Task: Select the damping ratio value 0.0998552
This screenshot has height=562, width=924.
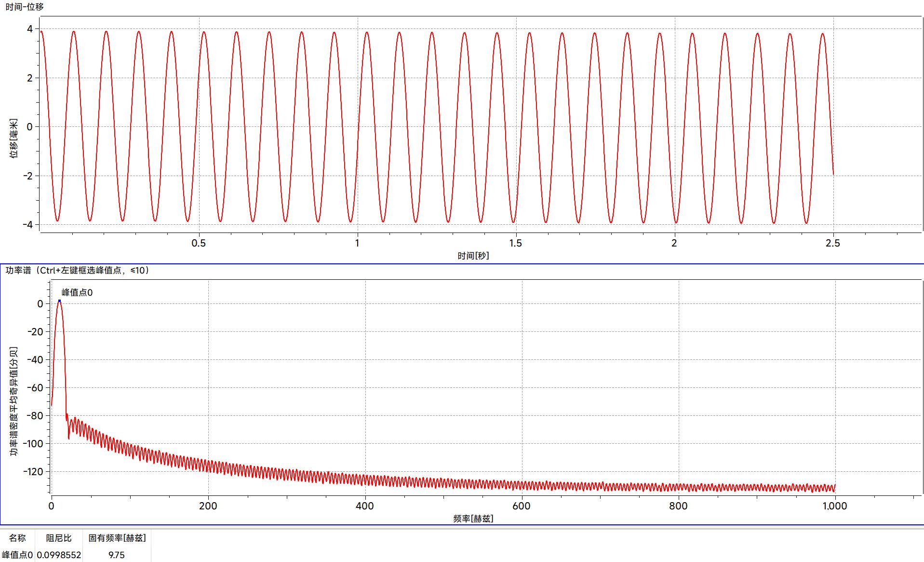Action: (59, 555)
